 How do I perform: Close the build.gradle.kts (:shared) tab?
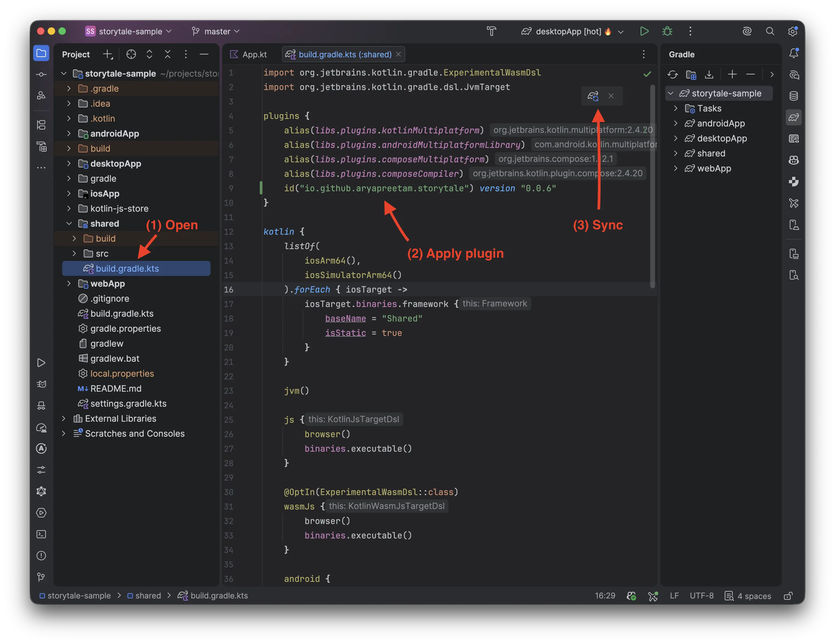coord(398,54)
